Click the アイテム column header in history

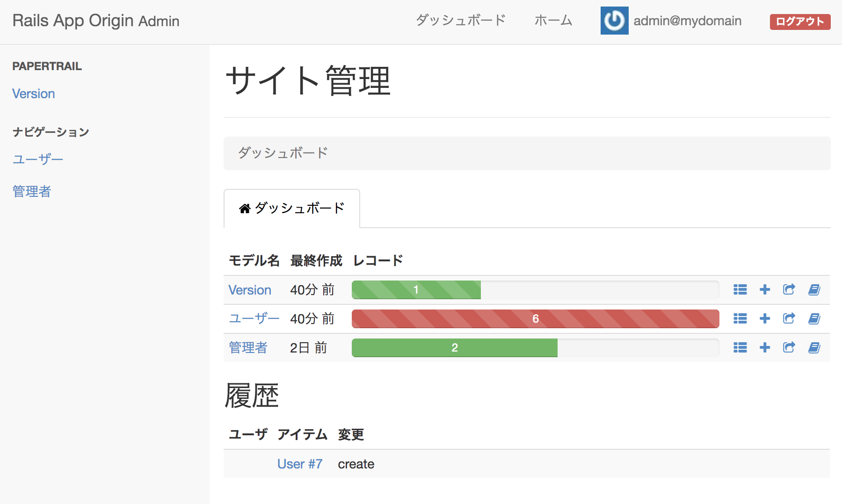tap(302, 435)
